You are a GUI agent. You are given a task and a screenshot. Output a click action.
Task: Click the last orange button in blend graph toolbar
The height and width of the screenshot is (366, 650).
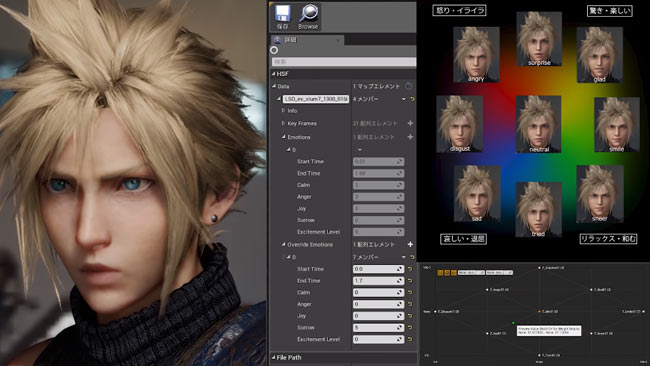click(x=454, y=272)
